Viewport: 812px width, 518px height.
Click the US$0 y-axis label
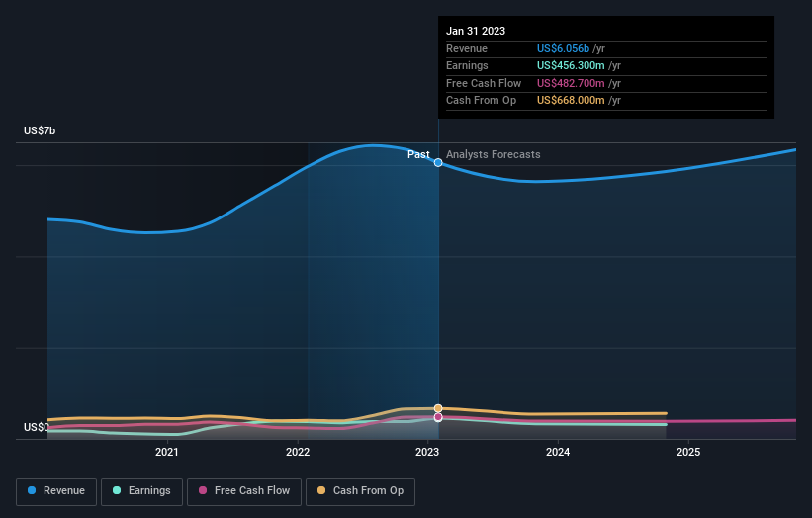(37, 427)
